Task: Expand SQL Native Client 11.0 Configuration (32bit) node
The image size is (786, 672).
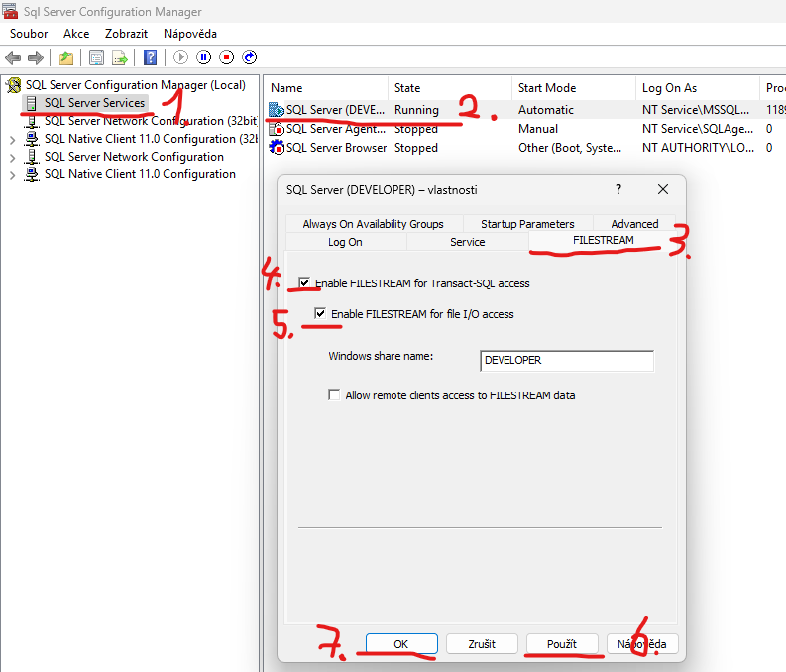Action: click(12, 139)
